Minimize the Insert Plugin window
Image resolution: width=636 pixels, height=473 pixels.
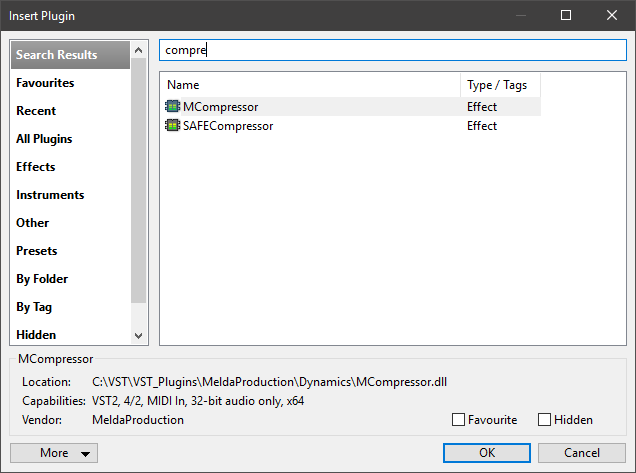[521, 15]
